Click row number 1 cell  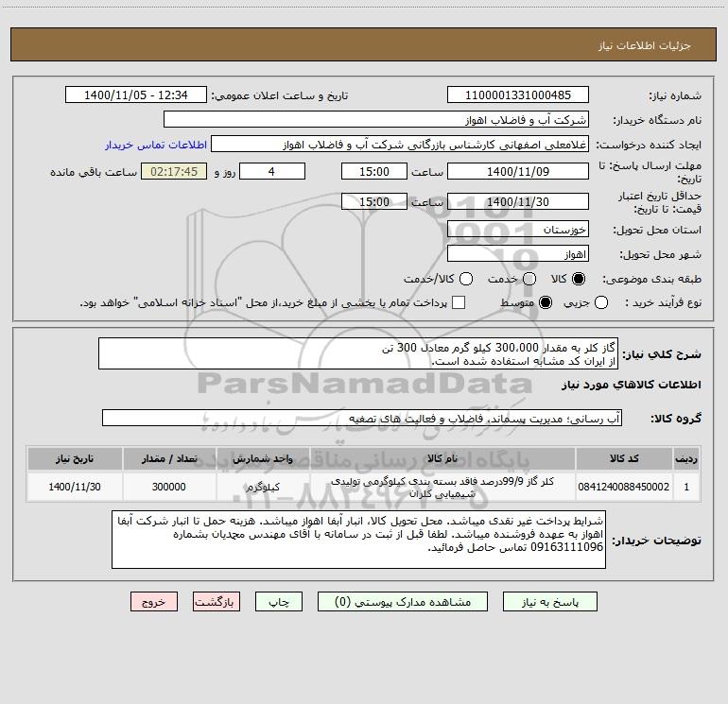click(686, 487)
